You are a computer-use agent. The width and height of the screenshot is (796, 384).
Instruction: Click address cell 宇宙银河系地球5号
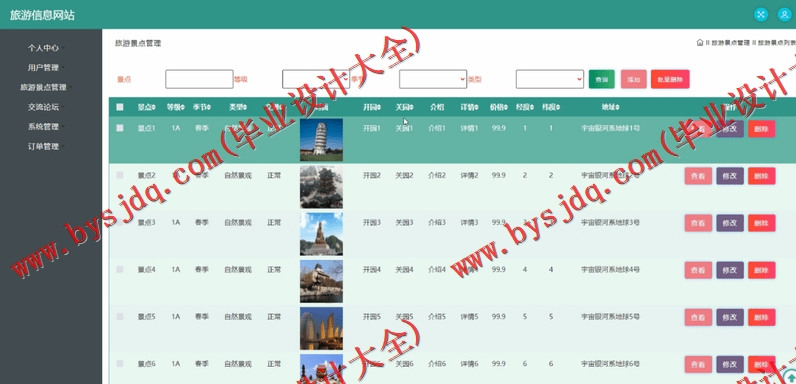(x=610, y=316)
